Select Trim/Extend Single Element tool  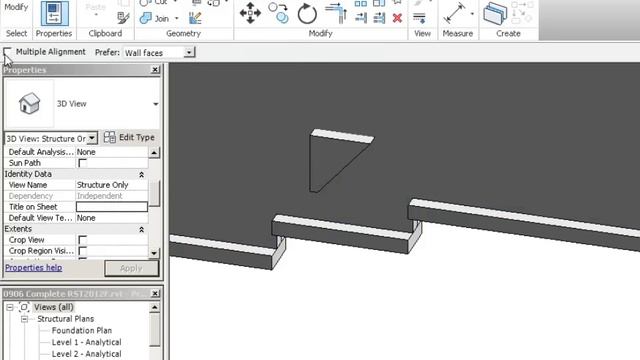click(361, 18)
